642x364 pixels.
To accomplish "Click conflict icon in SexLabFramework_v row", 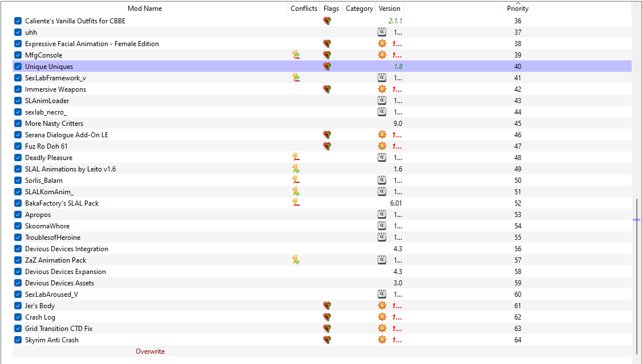I will (296, 78).
